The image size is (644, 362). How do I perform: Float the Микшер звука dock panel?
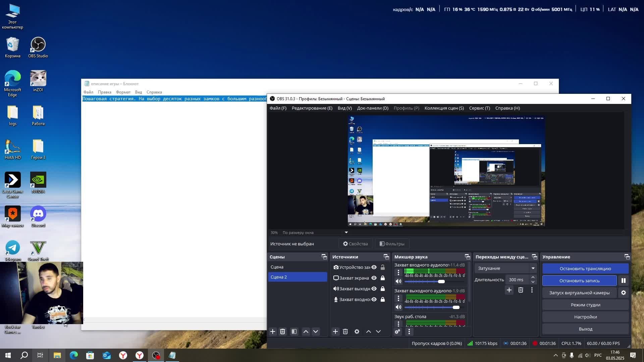[467, 257]
